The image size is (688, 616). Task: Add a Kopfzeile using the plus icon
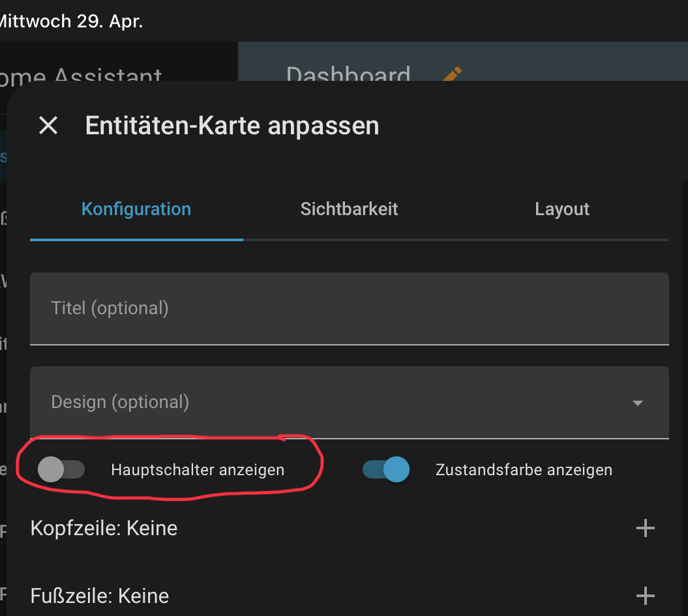tap(645, 528)
